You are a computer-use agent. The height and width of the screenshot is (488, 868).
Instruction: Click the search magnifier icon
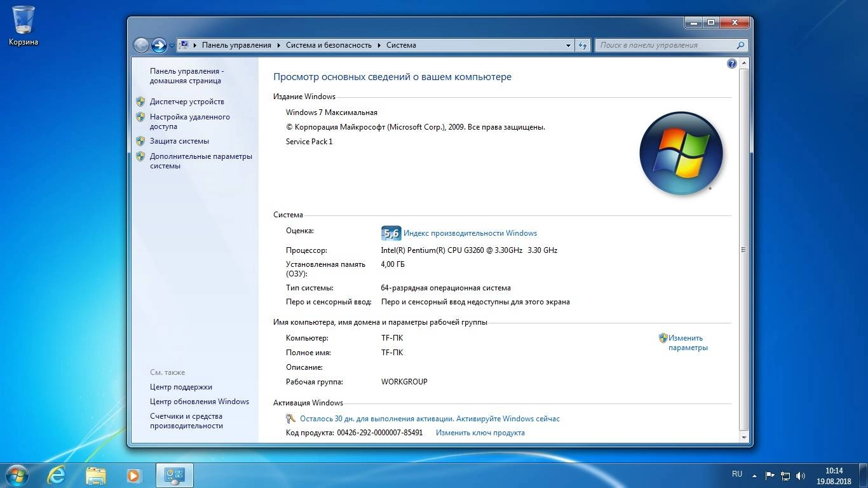click(x=740, y=45)
